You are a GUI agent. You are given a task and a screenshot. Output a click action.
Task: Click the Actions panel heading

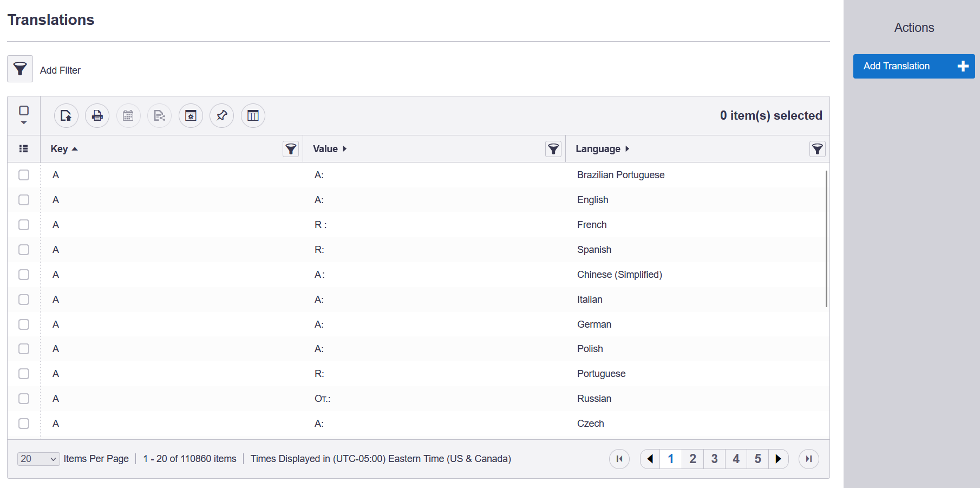pos(914,28)
